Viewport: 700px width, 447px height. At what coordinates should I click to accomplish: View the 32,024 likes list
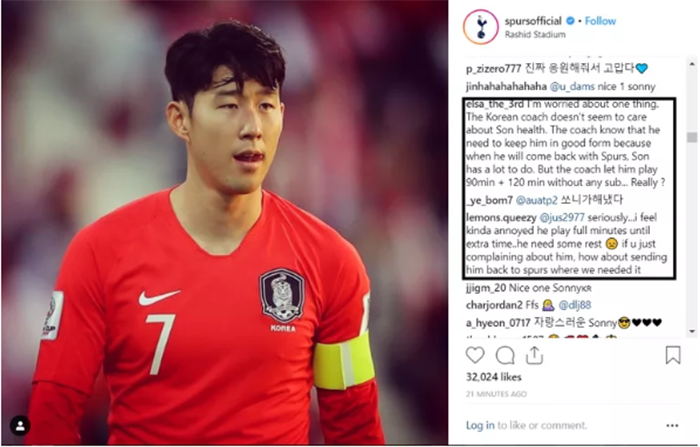tap(493, 377)
